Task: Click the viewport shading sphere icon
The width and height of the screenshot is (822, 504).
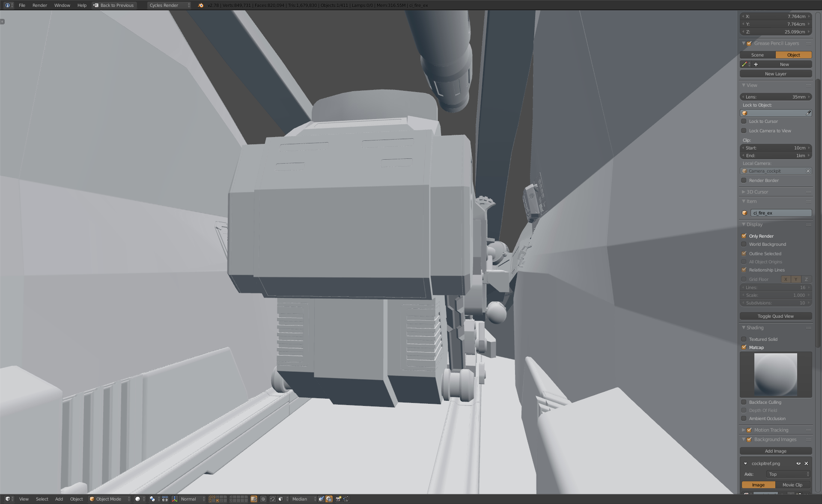Action: point(138,499)
